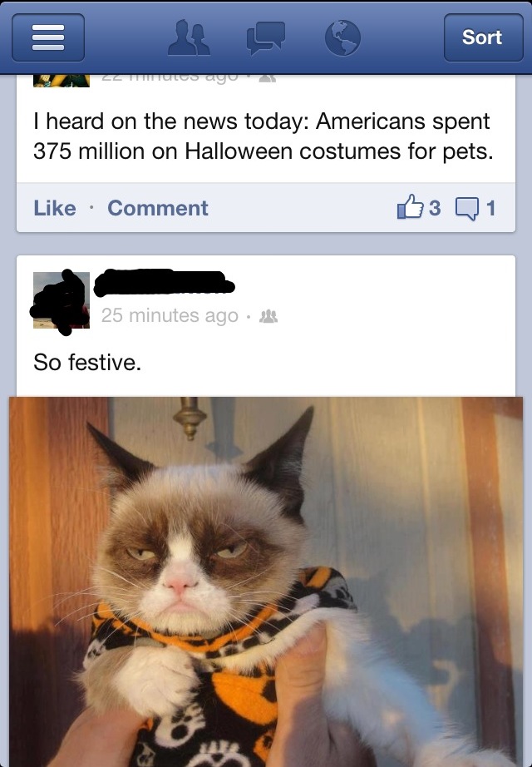Tap the "So festive." caption text
532x767 pixels.
87,363
